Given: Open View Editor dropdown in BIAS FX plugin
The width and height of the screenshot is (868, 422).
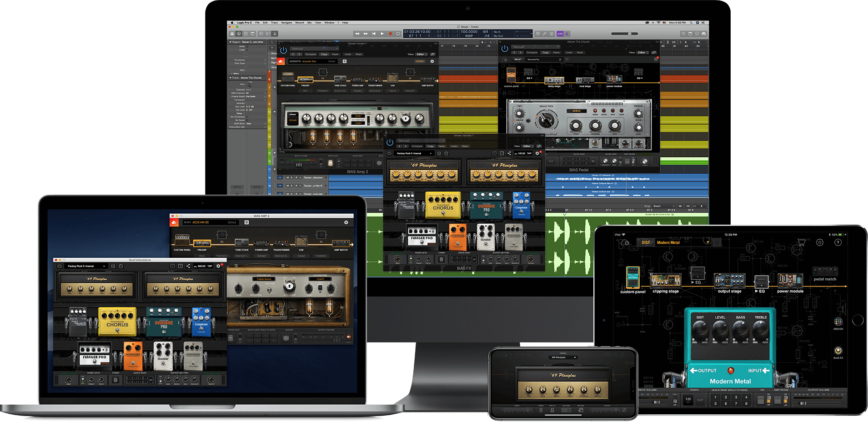Looking at the screenshot, I should tap(527, 146).
